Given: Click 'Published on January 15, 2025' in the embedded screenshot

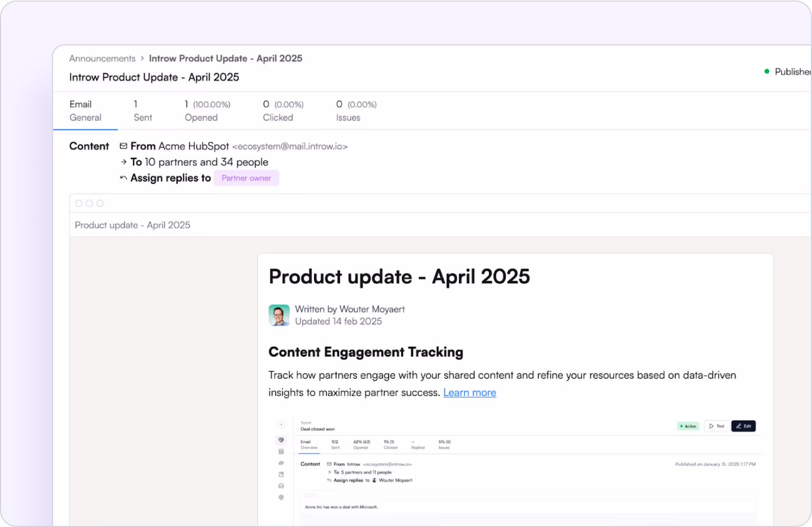Looking at the screenshot, I should pos(715,465).
